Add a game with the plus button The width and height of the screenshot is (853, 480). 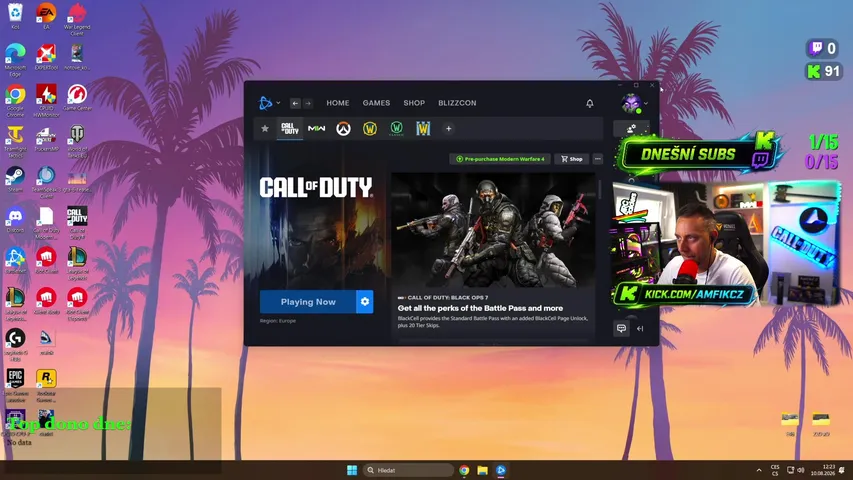point(448,128)
